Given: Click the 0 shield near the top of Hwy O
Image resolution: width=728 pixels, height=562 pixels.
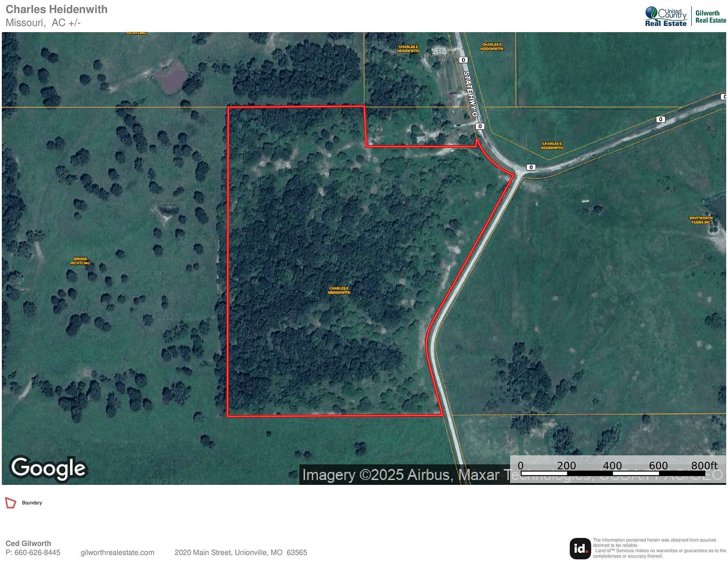Looking at the screenshot, I should [462, 60].
